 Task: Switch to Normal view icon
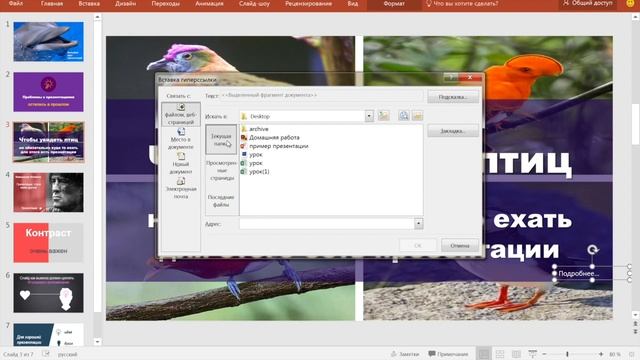click(483, 354)
